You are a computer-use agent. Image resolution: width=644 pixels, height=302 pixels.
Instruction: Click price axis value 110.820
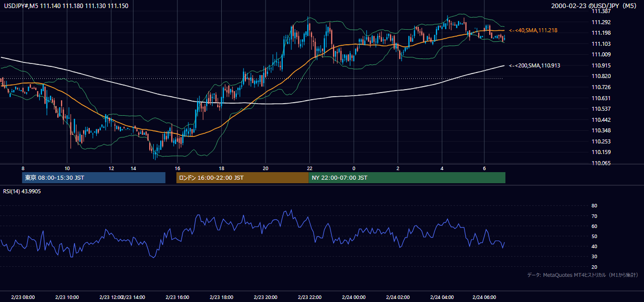(x=601, y=76)
